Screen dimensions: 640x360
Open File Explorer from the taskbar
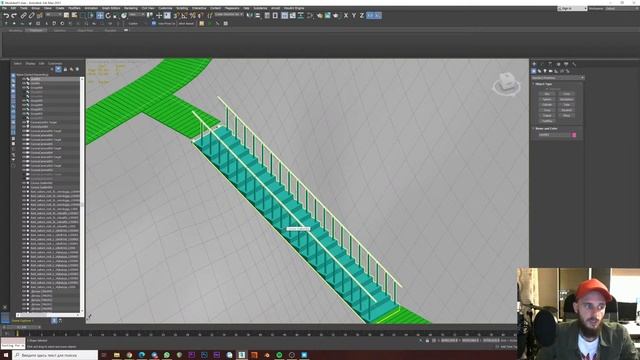point(117,355)
